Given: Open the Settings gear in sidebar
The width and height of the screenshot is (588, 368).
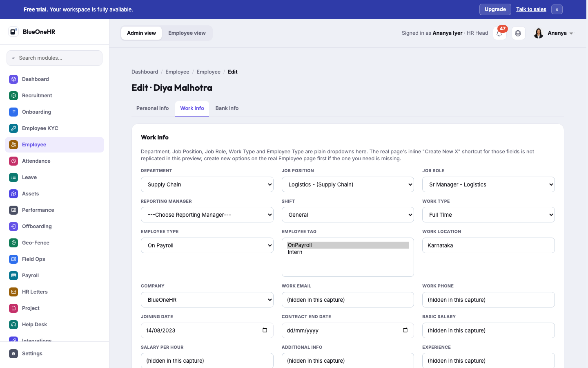Looking at the screenshot, I should (x=13, y=354).
